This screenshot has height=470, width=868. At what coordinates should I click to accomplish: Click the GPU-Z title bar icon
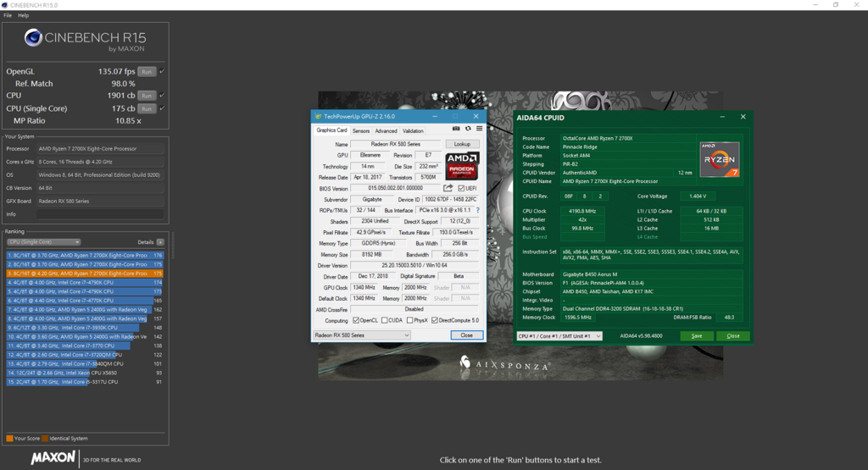coord(318,116)
